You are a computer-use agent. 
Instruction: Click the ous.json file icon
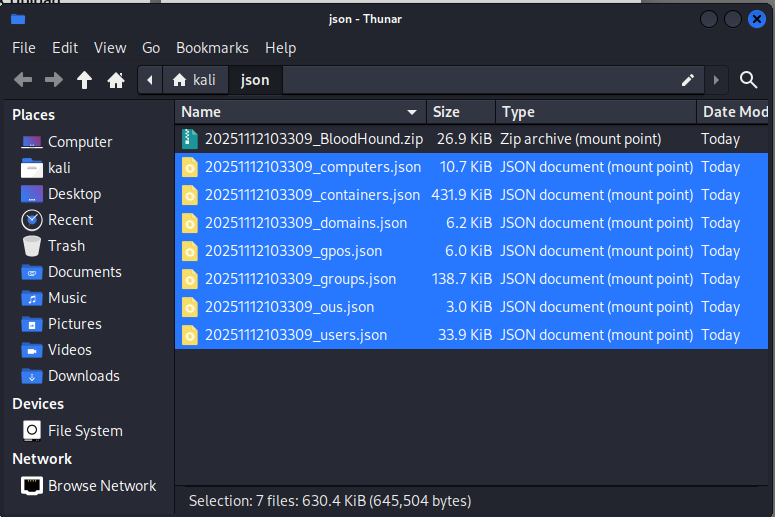(190, 307)
